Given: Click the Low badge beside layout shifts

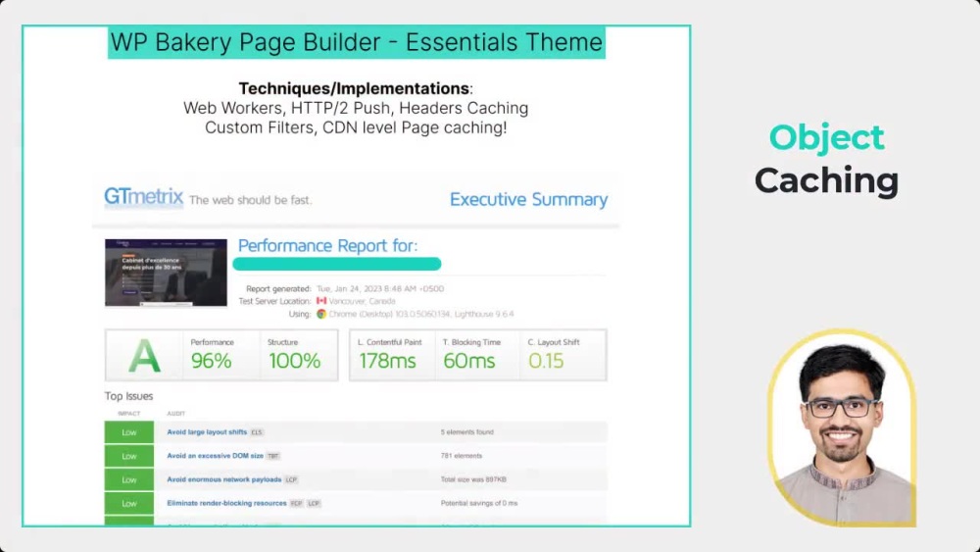Looking at the screenshot, I should point(129,432).
